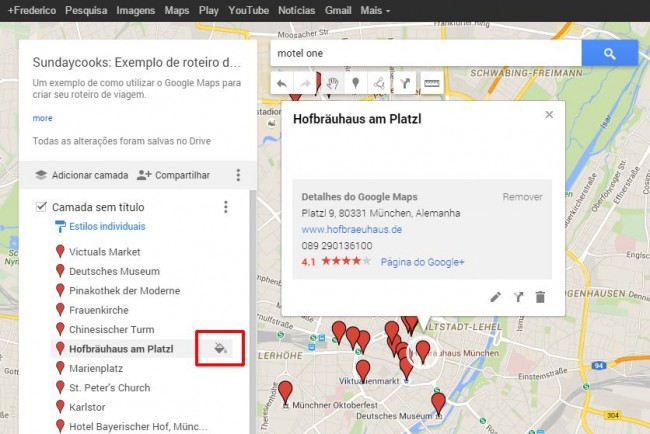The image size is (650, 434).
Task: Select the draw line tool
Action: point(380,85)
